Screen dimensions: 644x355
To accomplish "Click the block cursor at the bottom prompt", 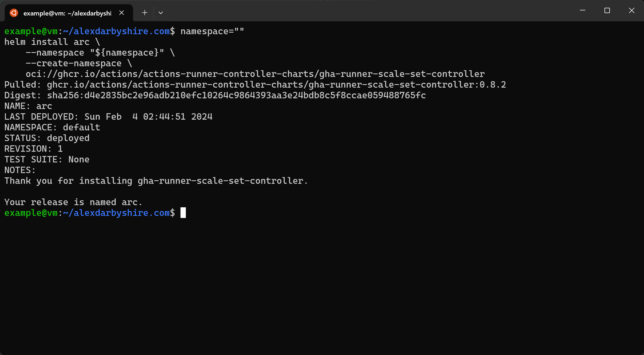I will [183, 213].
